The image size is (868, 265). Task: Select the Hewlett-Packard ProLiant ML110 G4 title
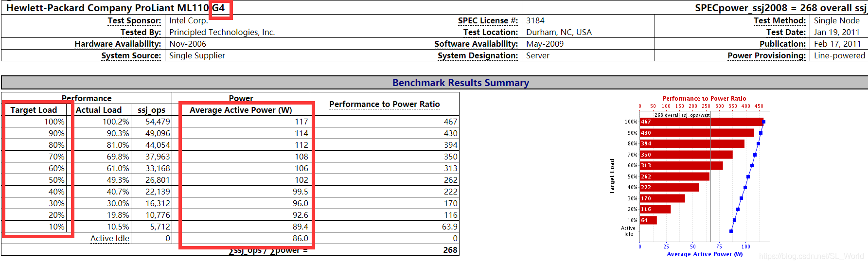115,8
